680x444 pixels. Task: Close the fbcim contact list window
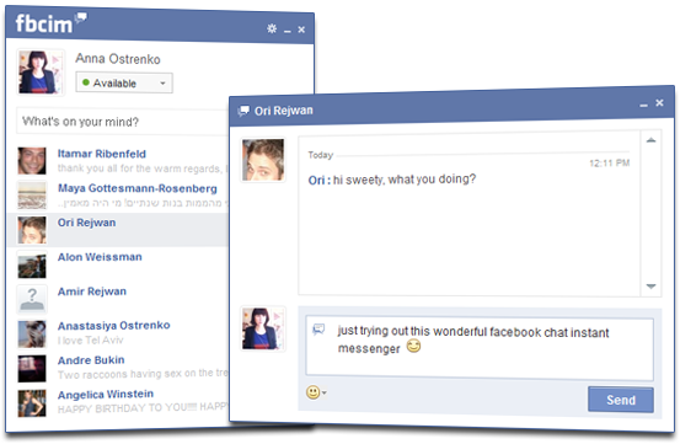[301, 29]
